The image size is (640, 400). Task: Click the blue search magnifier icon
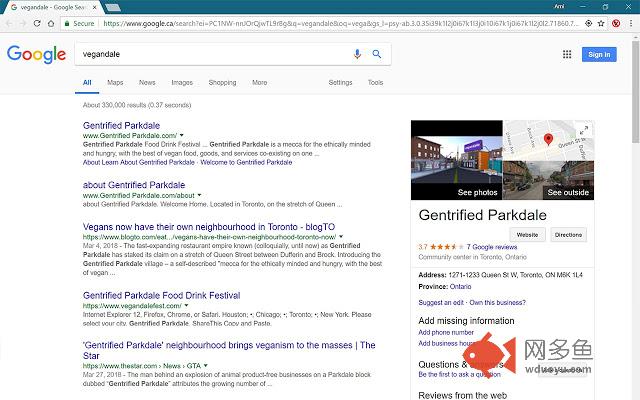377,54
